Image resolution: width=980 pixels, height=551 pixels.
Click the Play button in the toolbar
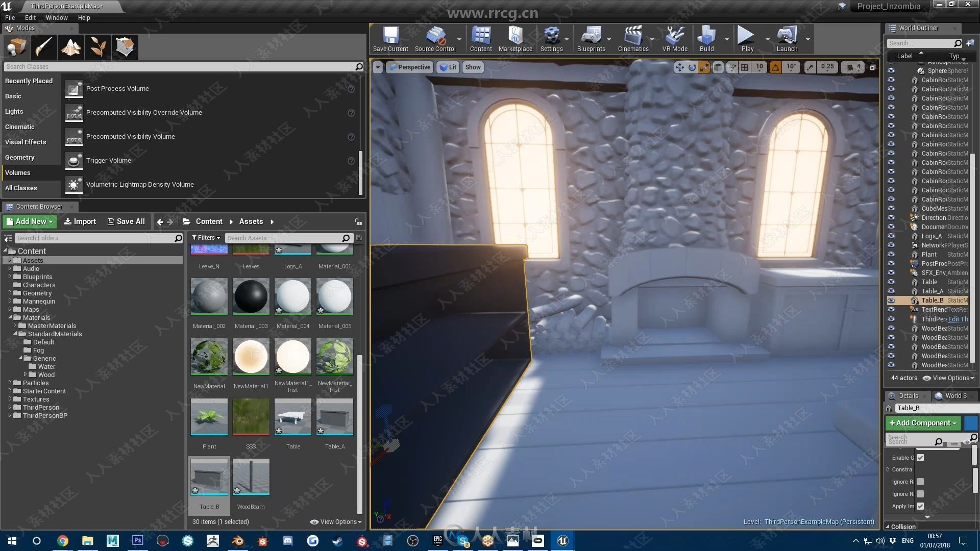[747, 39]
